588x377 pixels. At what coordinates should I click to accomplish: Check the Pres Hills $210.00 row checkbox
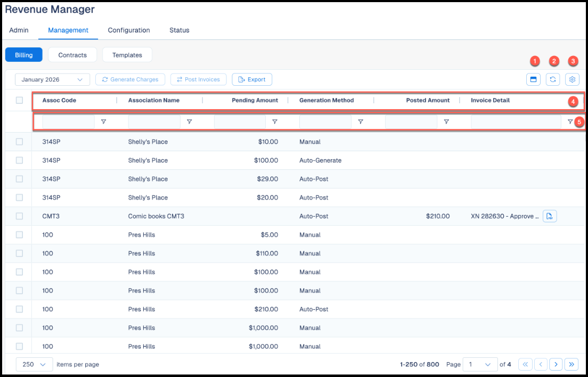[20, 309]
